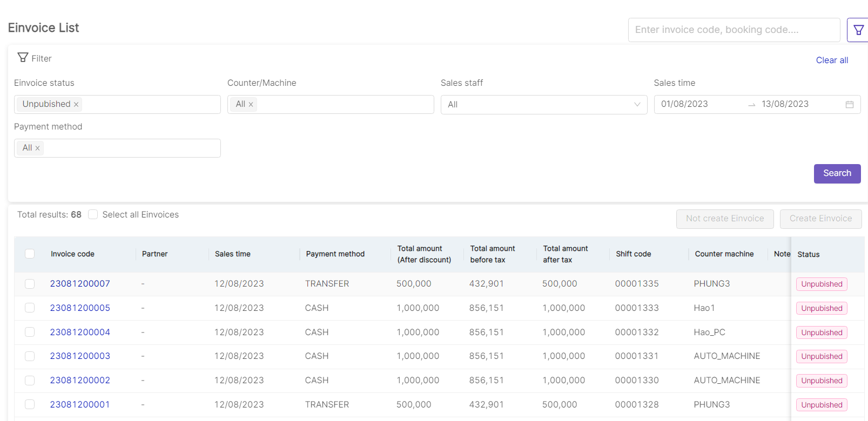Check the Select all Einvoices checkbox
The image size is (868, 421).
tap(93, 215)
